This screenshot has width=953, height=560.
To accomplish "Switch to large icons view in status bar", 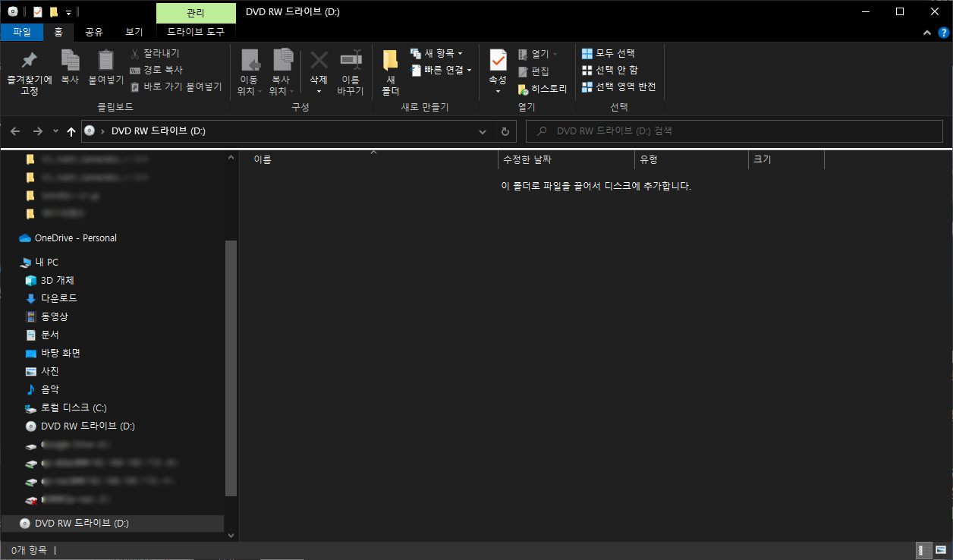I will (x=941, y=551).
